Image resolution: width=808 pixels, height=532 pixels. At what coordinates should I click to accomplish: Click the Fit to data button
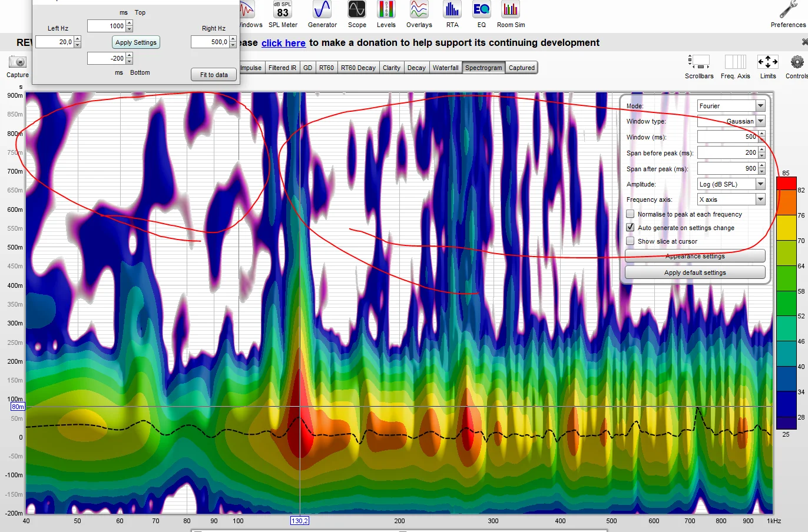pyautogui.click(x=214, y=75)
